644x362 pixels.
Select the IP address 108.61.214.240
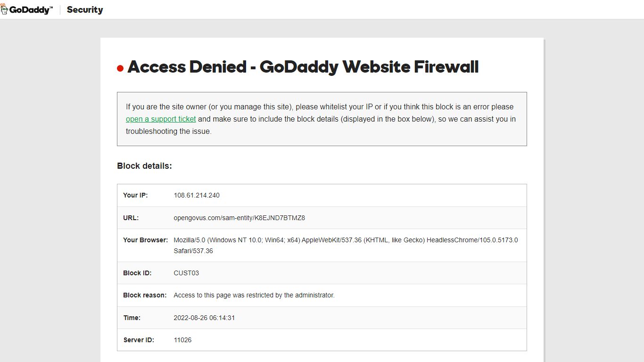(x=197, y=195)
